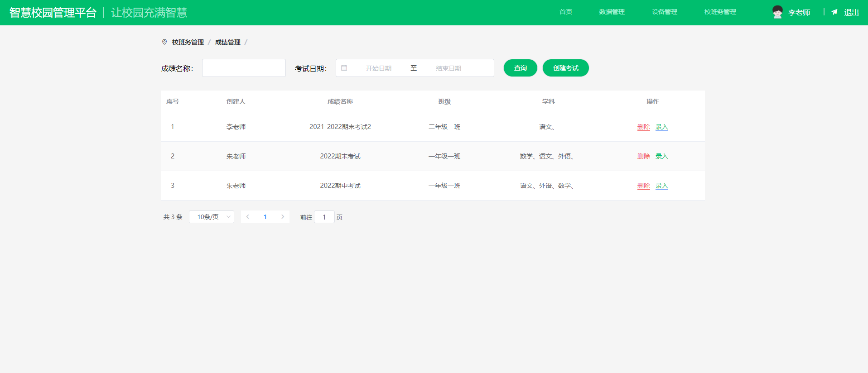Delete the 2021-2022期末考试2 record

(x=643, y=127)
